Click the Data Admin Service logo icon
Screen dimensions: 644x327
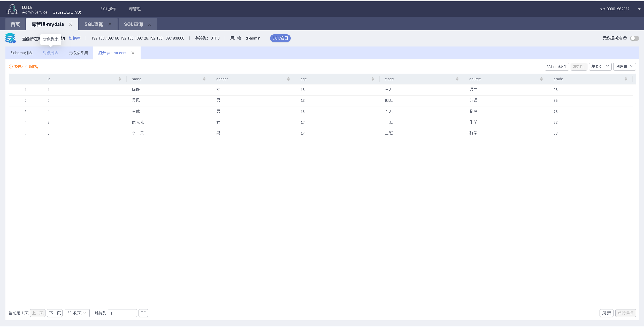coord(12,9)
